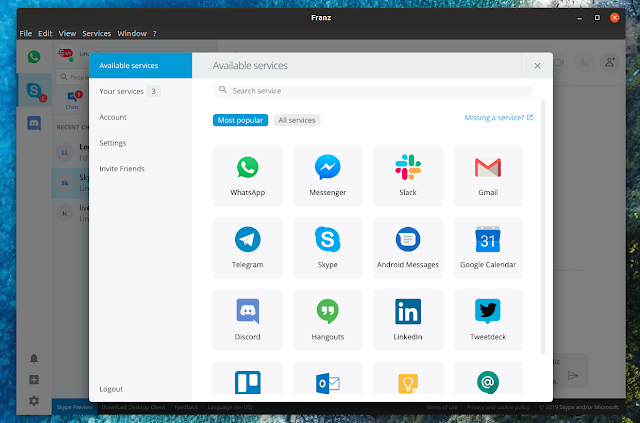Screen dimensions: 640x423
Task: Open the Services menu in menu bar
Action: click(x=97, y=33)
